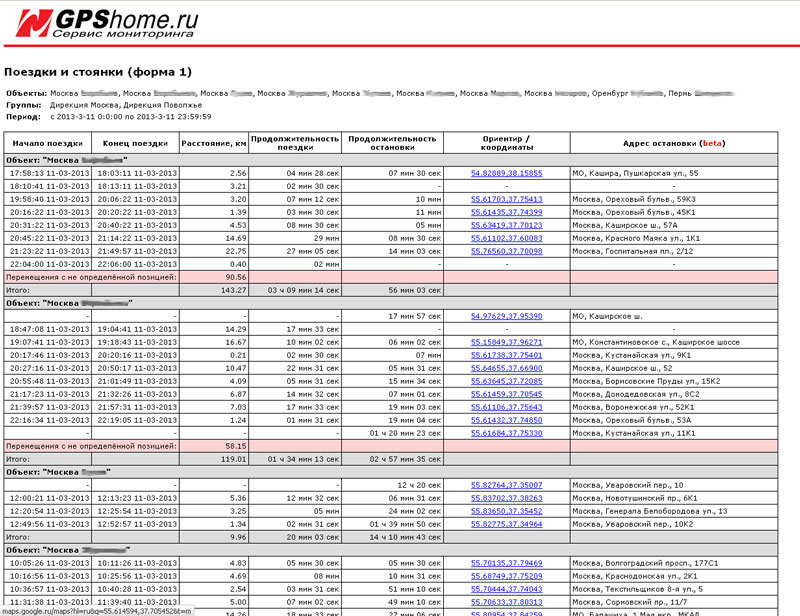Screen dimensions: 800x616
Task: Click the 55.83650,37.35452 coordinates link
Action: coord(506,511)
